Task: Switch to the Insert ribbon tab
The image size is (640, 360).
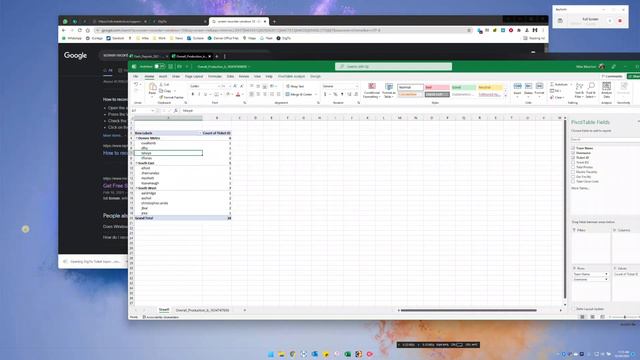Action: pyautogui.click(x=163, y=76)
